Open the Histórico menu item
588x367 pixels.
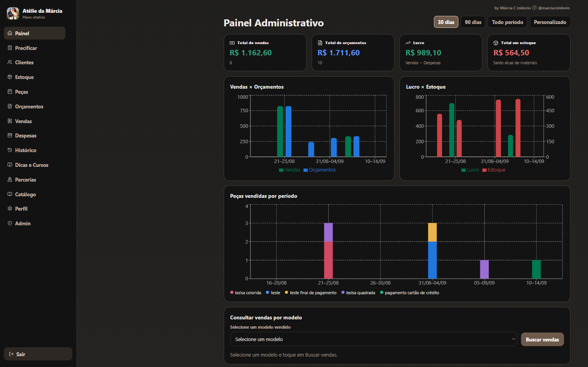click(x=34, y=150)
